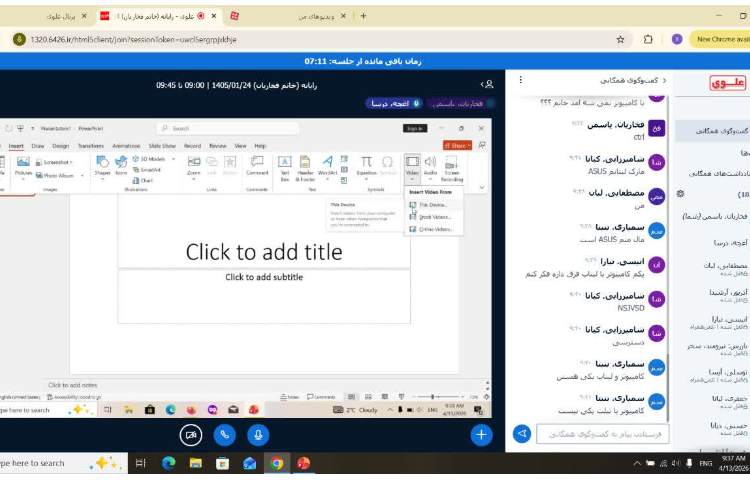Send chat message with paper-plane button

point(522,434)
